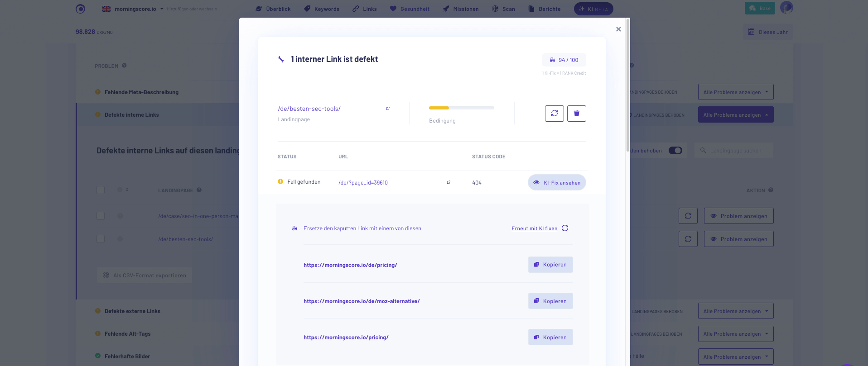
Task: Click the trash delete icon button
Action: coord(577,114)
